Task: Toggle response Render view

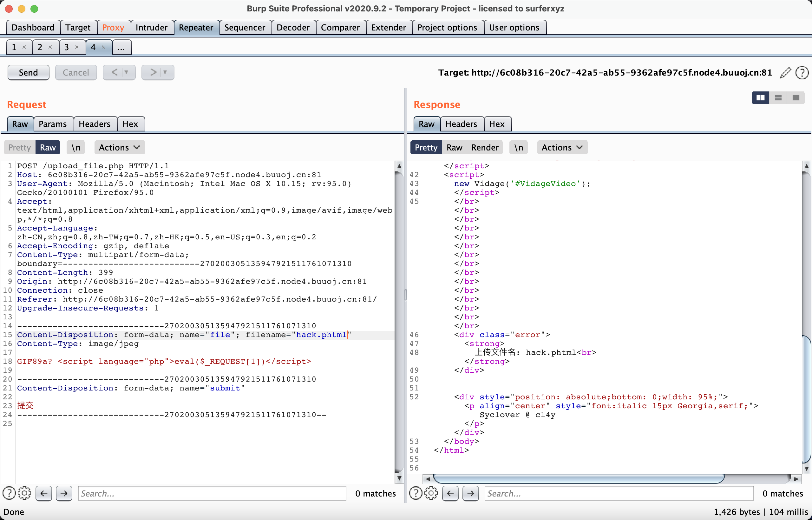Action: click(485, 148)
